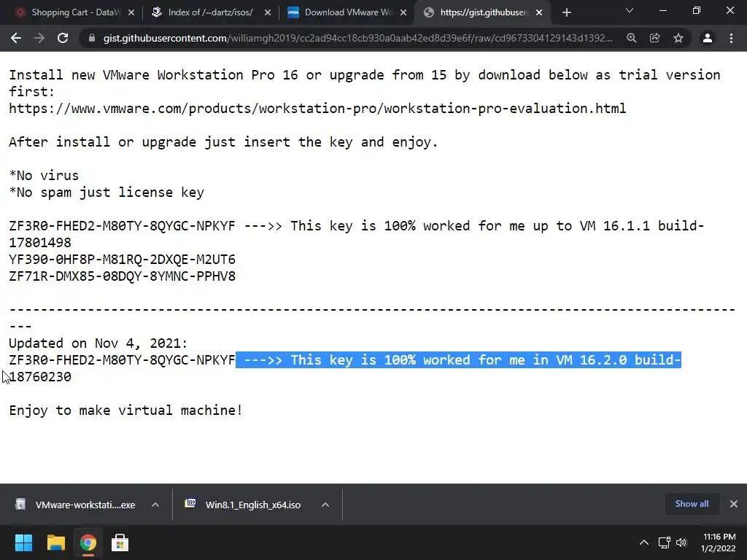747x560 pixels.
Task: Click the highlighted 'This key is 100% worked' text
Action: (458, 360)
